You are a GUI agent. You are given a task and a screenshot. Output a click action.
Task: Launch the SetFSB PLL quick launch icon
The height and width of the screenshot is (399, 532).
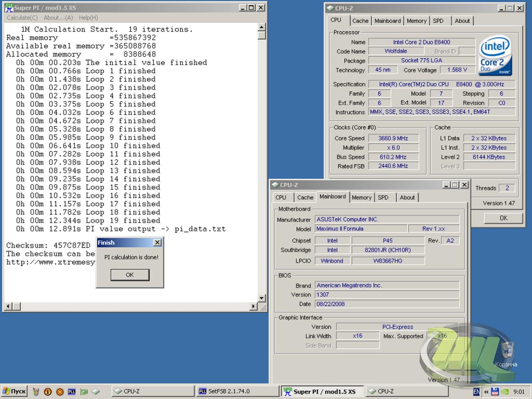click(72, 392)
